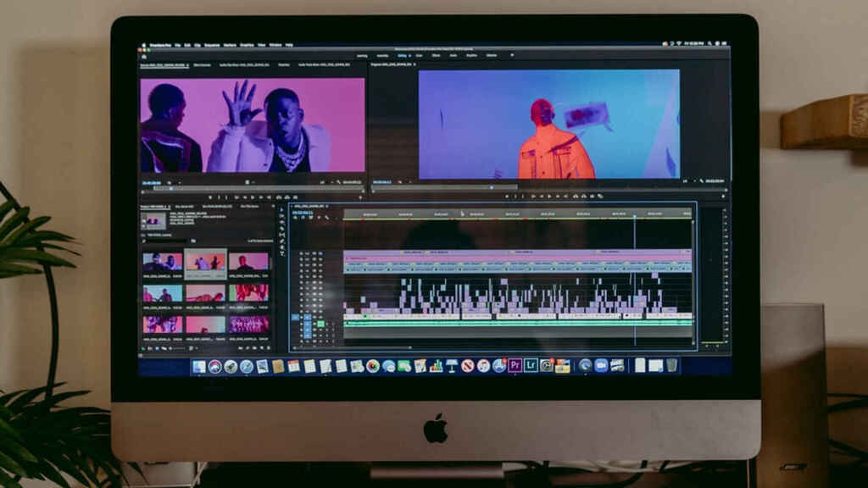Open Premiere Pro from the Dock
Viewport: 868px width, 488px height.
[x=515, y=365]
